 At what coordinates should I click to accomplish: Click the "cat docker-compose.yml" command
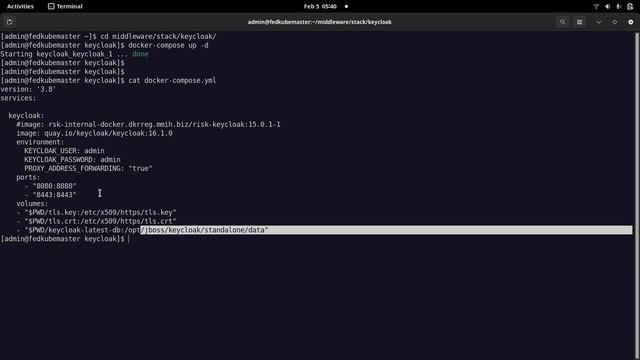(x=172, y=80)
